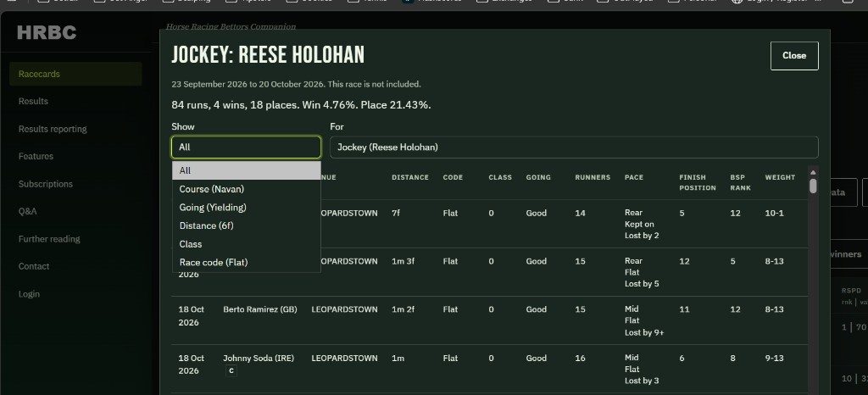Go to Results reporting page
This screenshot has width=868, height=395.
click(x=53, y=129)
